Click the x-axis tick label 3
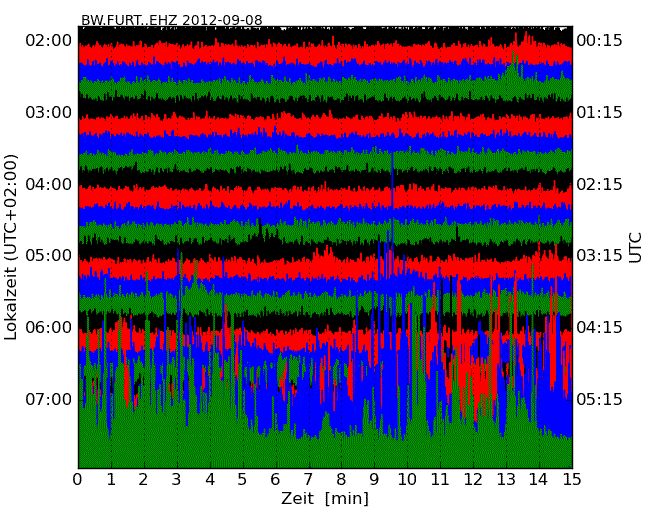 tap(177, 480)
